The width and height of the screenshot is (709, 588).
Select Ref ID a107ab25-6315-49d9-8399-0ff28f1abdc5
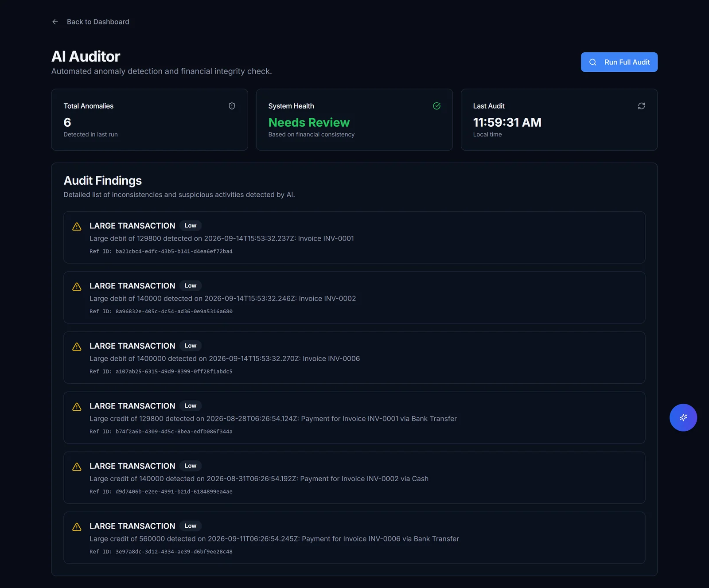[161, 371]
